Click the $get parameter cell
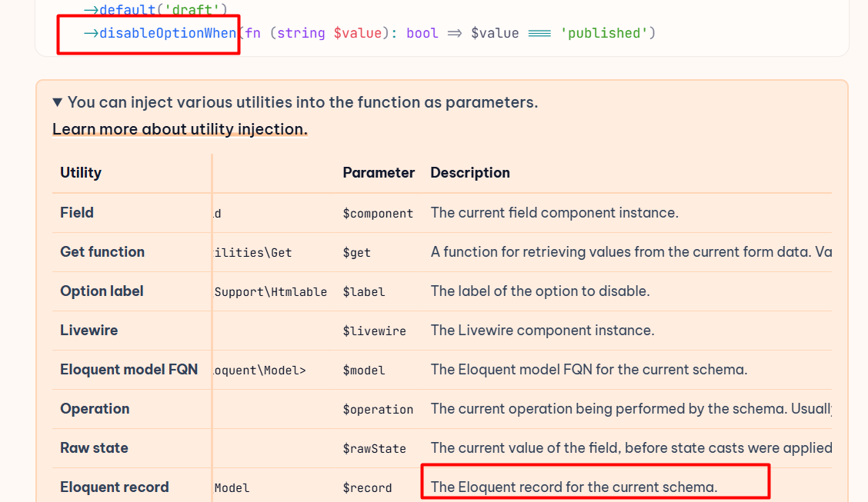This screenshot has width=868, height=502. (x=357, y=253)
